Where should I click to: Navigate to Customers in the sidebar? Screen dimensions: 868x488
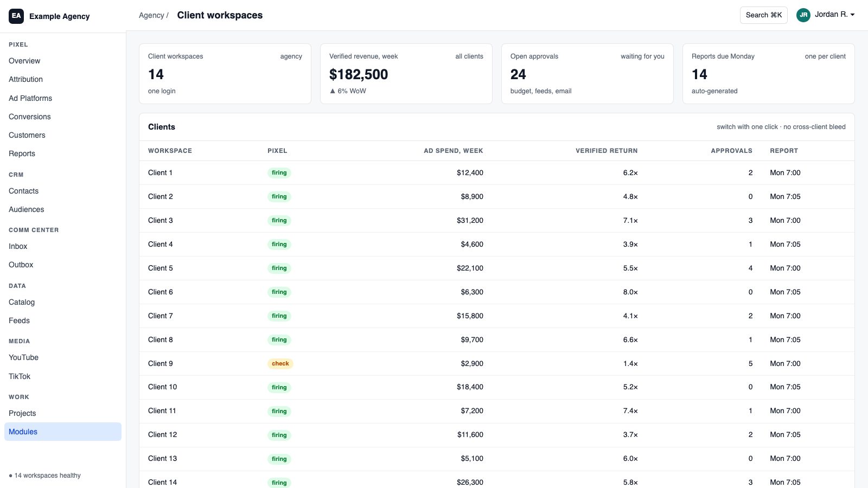(63, 135)
